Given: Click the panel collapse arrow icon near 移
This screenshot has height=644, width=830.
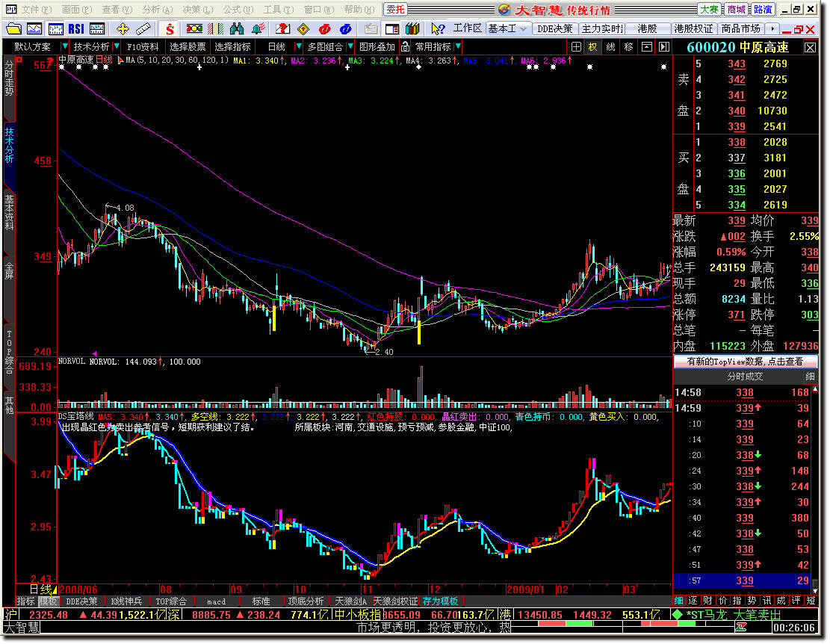Looking at the screenshot, I should (x=647, y=47).
